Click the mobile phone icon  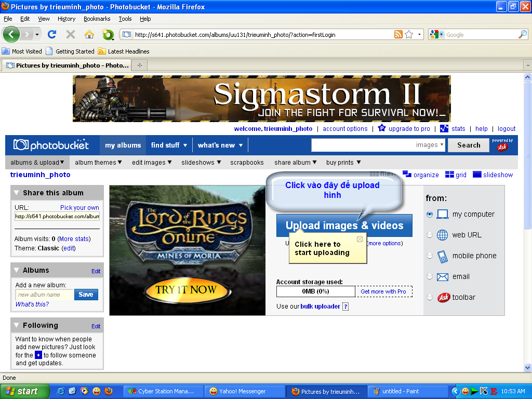pos(443,257)
